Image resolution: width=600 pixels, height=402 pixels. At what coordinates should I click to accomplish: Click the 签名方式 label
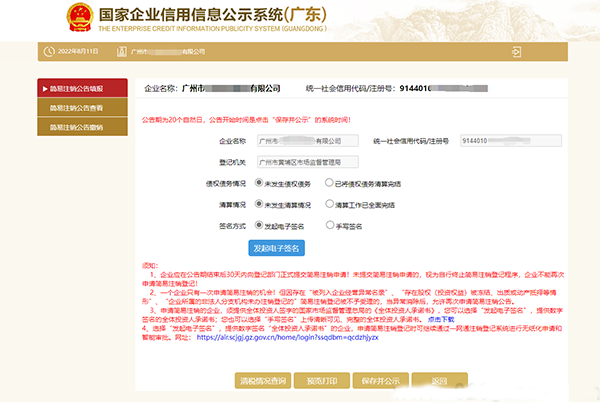coord(232,226)
